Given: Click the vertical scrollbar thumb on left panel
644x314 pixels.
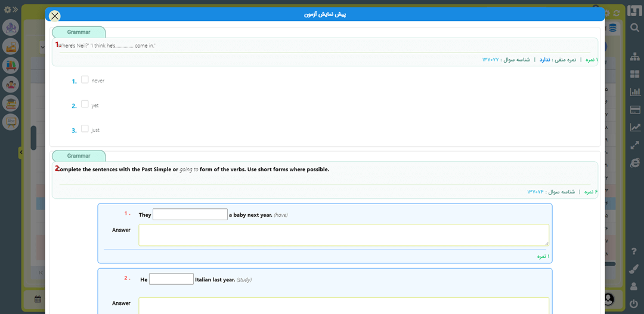Looking at the screenshot, I should click(x=33, y=138).
